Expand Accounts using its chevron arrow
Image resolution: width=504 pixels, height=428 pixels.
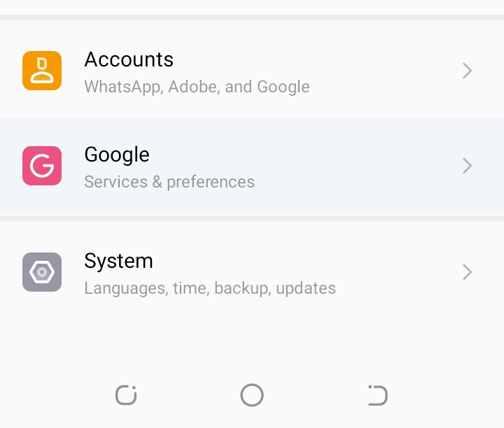coord(468,71)
